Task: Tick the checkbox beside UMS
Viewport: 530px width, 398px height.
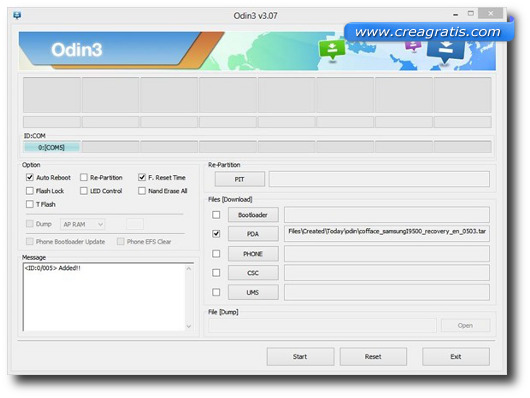Action: [216, 292]
